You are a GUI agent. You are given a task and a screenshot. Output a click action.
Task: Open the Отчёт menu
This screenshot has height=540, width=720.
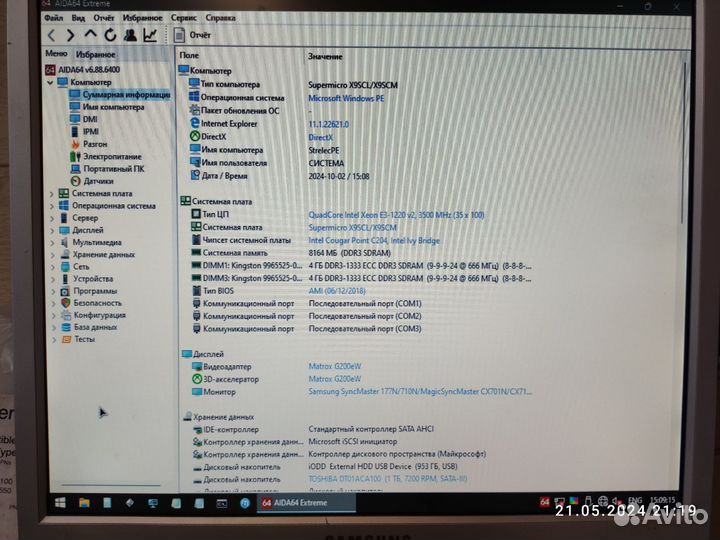point(103,18)
